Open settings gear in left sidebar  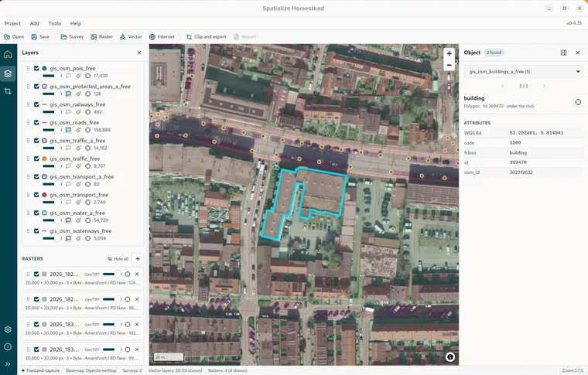click(8, 329)
